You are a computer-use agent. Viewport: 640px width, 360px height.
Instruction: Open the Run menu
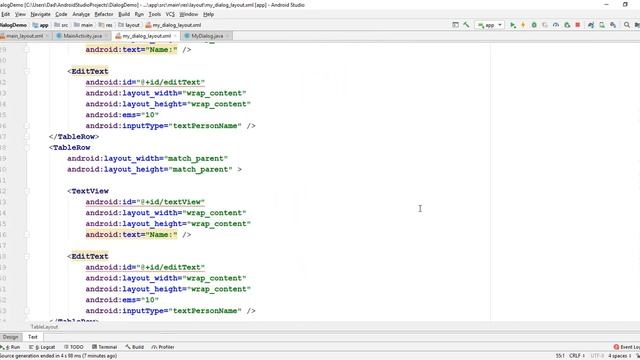point(139,14)
